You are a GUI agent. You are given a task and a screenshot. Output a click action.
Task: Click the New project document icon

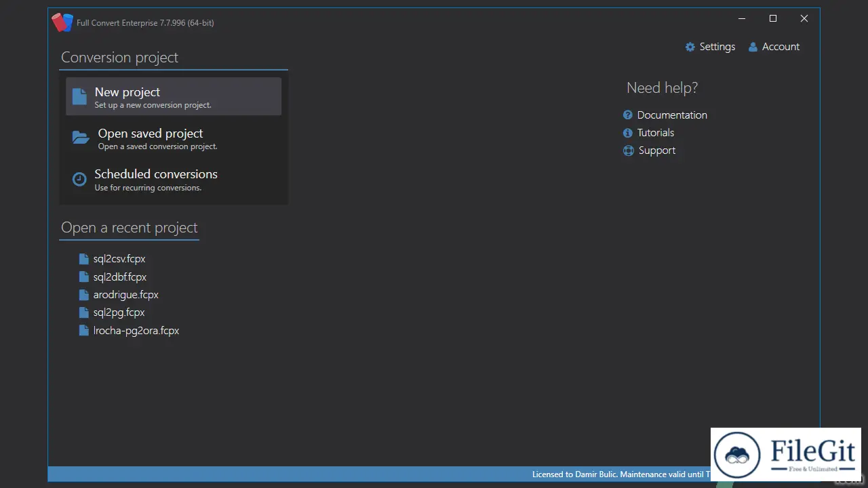pos(79,97)
